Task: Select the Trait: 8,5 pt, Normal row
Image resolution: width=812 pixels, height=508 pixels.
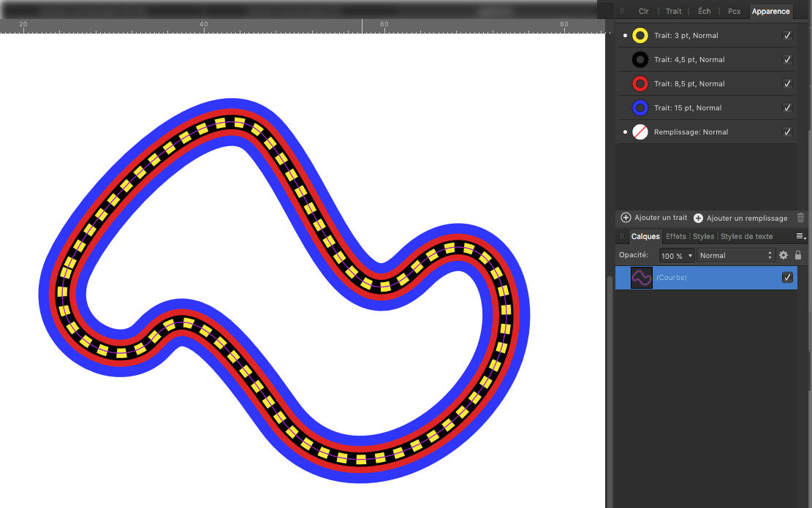Action: tap(706, 84)
